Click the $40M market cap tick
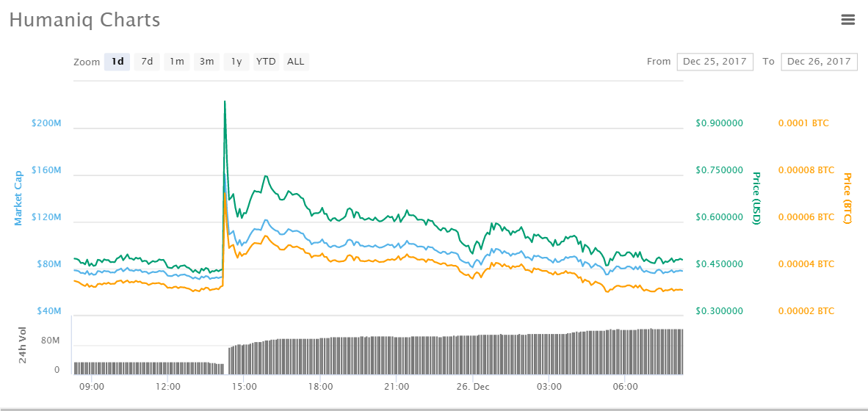Viewport: 868px width, 411px height. pyautogui.click(x=48, y=311)
